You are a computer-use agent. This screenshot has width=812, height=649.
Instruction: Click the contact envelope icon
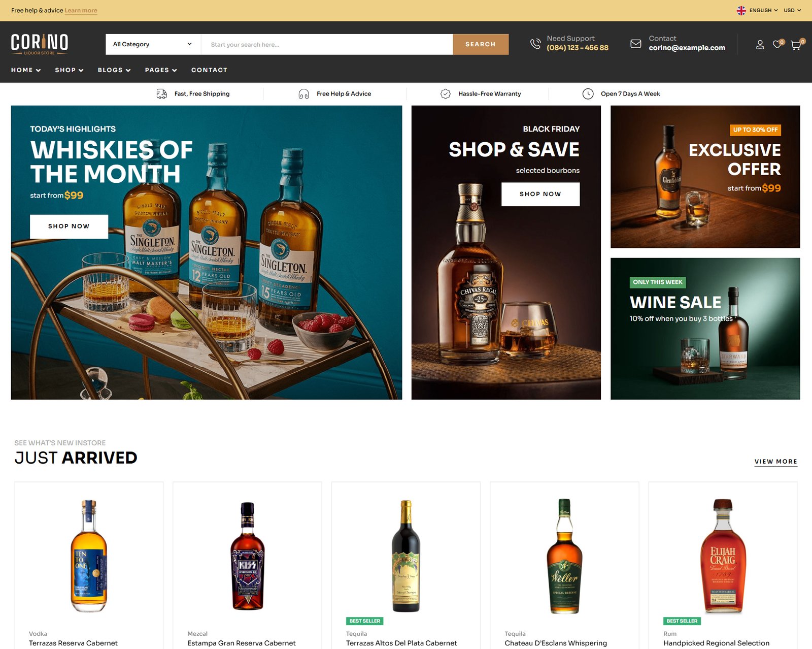(636, 44)
